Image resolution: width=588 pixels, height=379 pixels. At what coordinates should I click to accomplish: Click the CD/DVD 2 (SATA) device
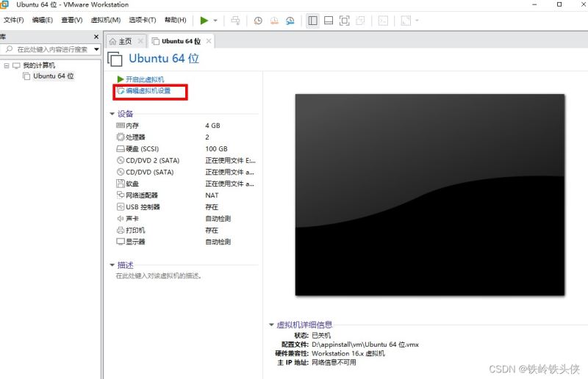coord(186,160)
